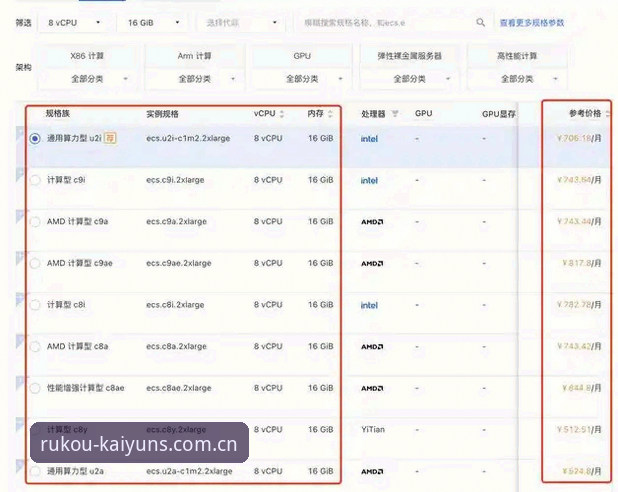Screen dimensions: 618x492
Task: Click the intel logo in c9i row
Action: [x=369, y=181]
